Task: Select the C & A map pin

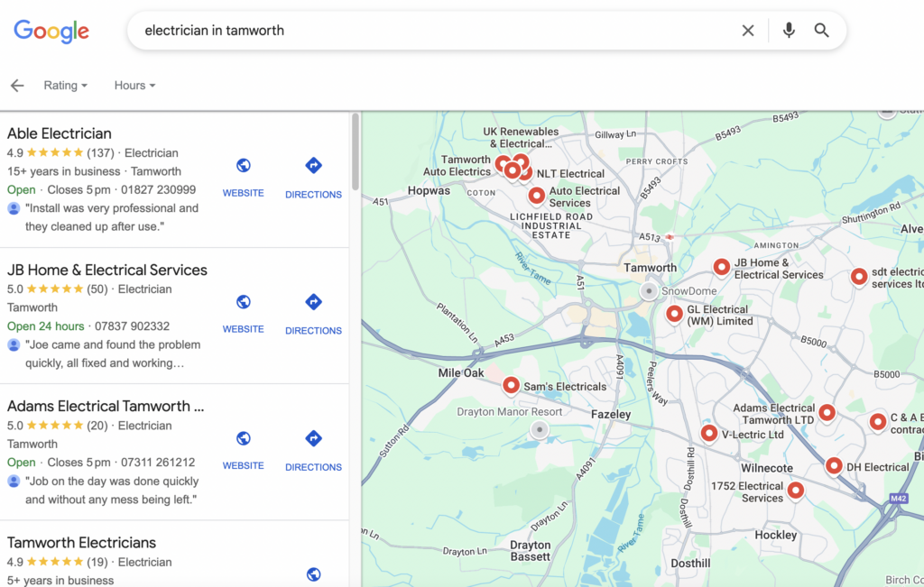Action: (x=878, y=422)
